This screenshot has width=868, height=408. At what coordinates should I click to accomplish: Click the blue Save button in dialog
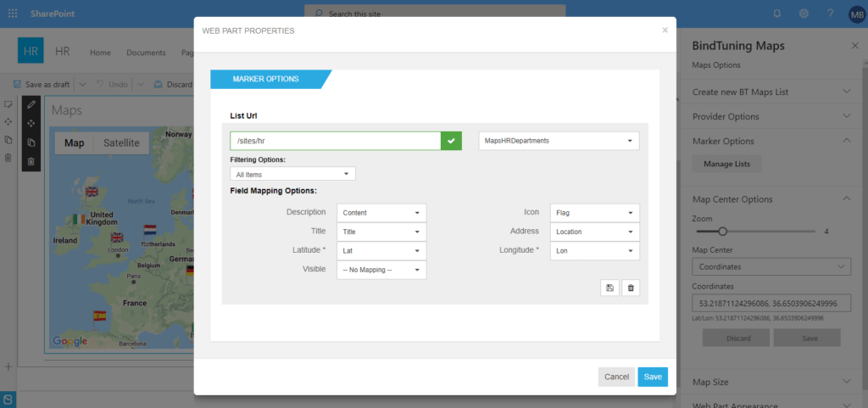point(653,377)
